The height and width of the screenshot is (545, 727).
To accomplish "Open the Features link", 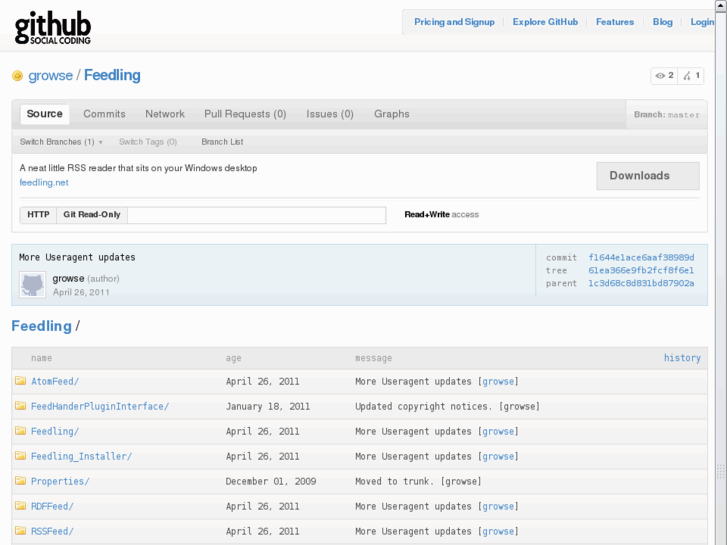I will (615, 22).
